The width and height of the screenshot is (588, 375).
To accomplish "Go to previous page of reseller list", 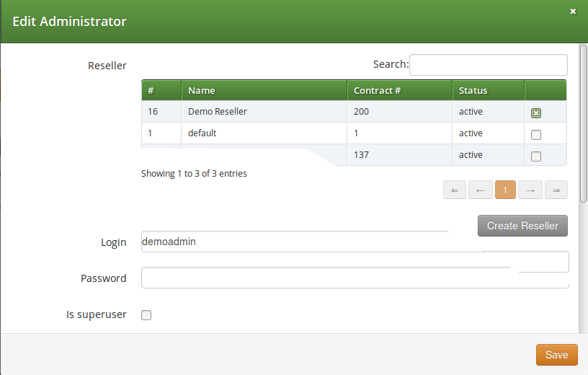I will tap(480, 190).
